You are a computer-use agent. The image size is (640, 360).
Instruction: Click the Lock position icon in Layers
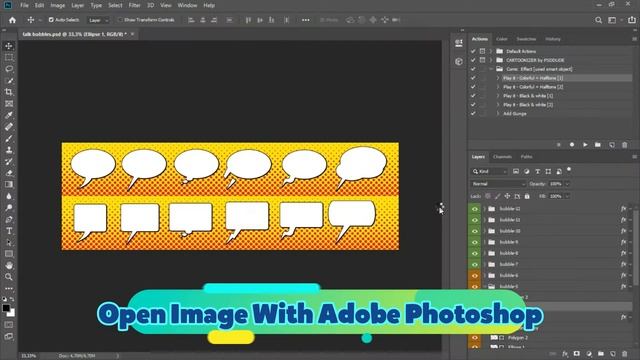(507, 196)
